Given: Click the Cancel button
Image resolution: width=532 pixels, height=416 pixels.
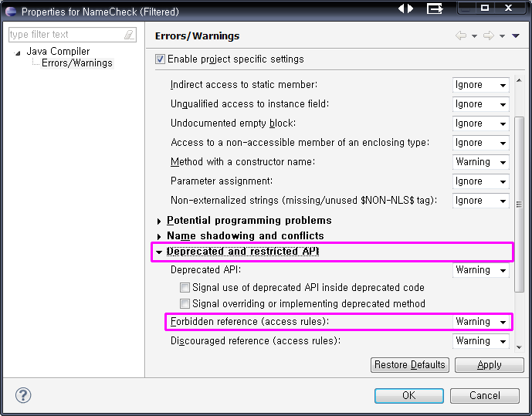Looking at the screenshot, I should (484, 396).
